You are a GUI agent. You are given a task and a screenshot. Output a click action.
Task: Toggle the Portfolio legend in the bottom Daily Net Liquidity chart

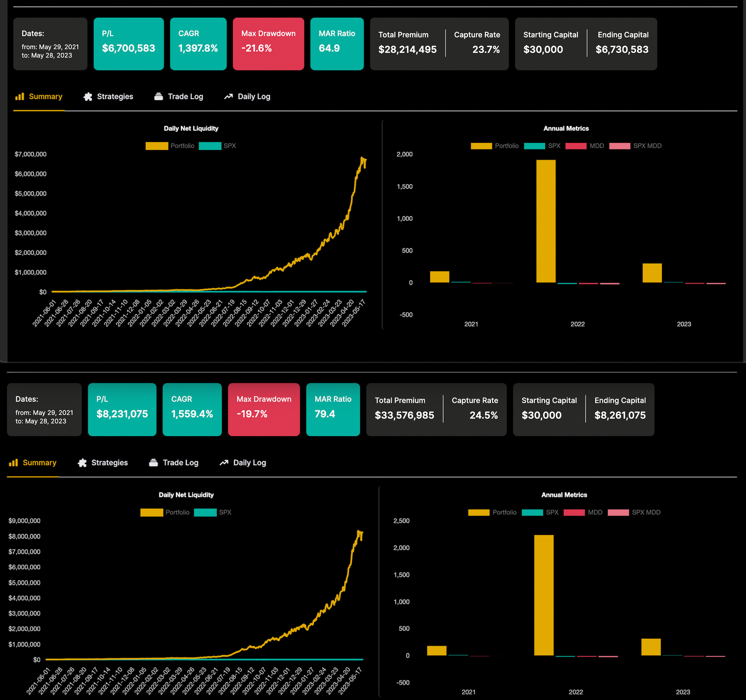pyautogui.click(x=165, y=512)
